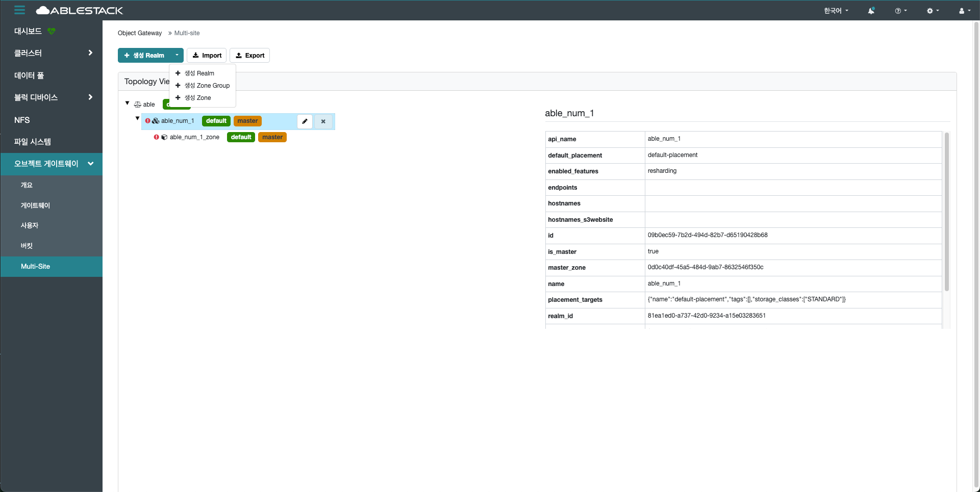Select 생성 Zone Group from dropdown menu

207,86
